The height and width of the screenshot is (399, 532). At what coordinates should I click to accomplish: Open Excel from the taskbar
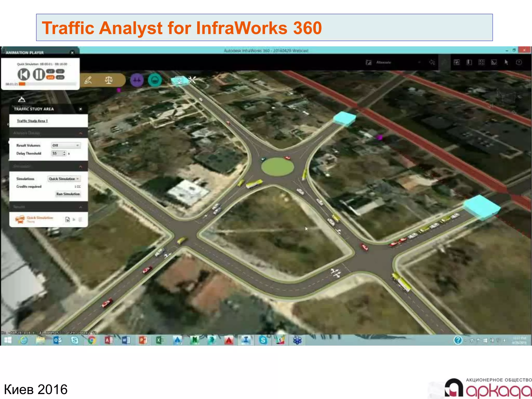(160, 340)
